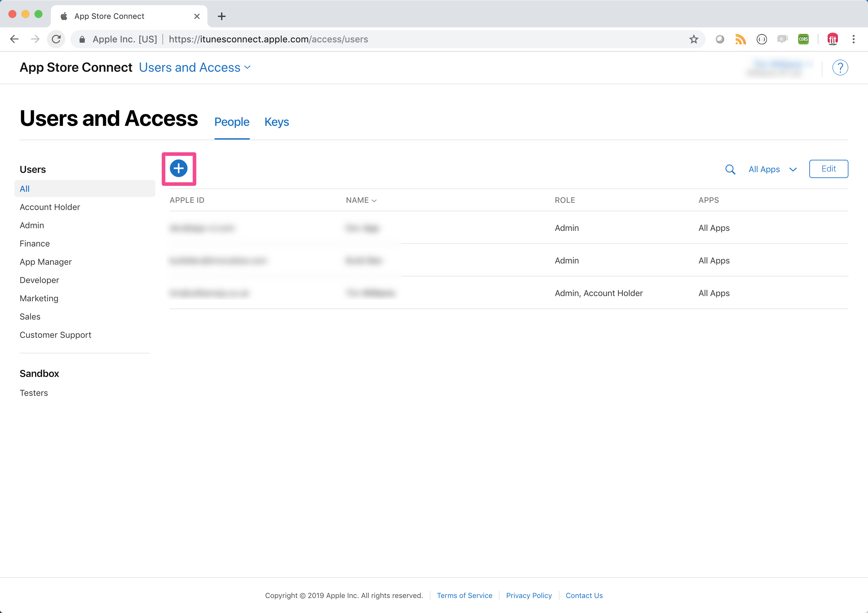
Task: Open the third user's blurred Apple ID
Action: [x=209, y=293]
